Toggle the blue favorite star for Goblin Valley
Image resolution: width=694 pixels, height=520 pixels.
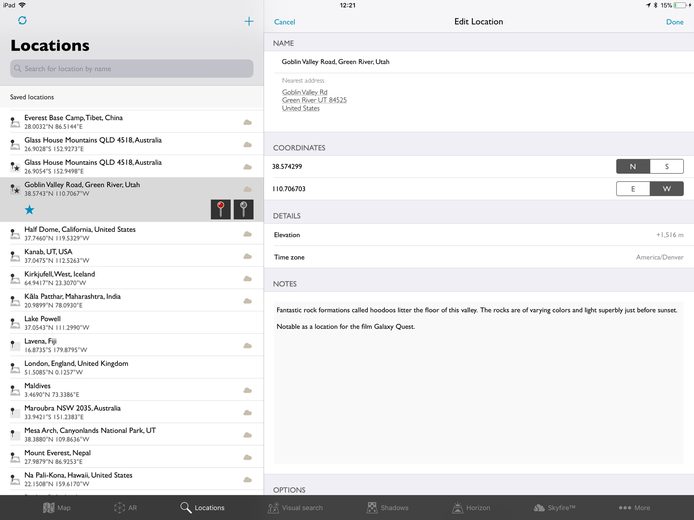(x=29, y=209)
